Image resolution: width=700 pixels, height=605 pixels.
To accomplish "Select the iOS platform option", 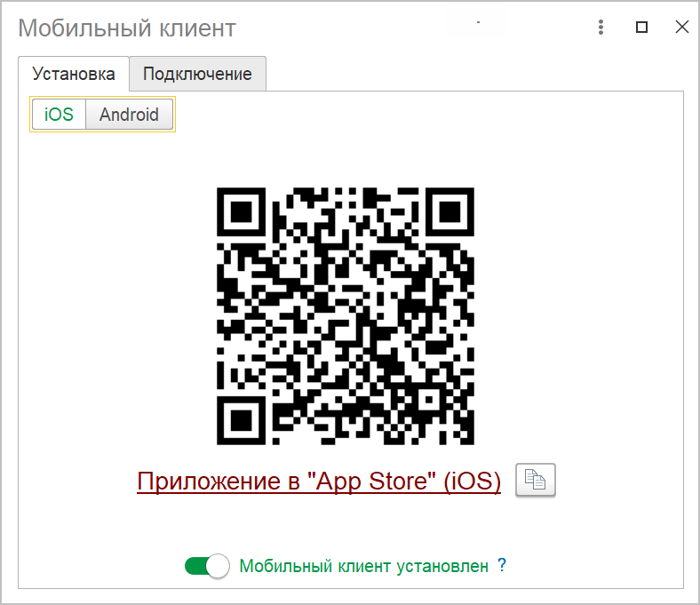I will [59, 115].
